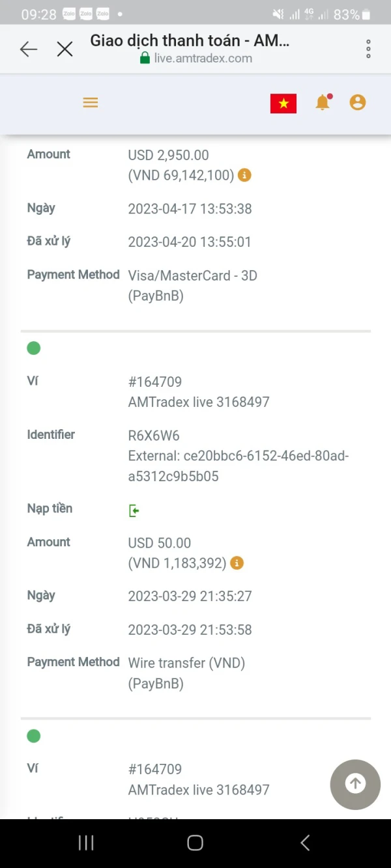The height and width of the screenshot is (868, 391).
Task: Switch language via Vietnam flag
Action: pyautogui.click(x=283, y=104)
